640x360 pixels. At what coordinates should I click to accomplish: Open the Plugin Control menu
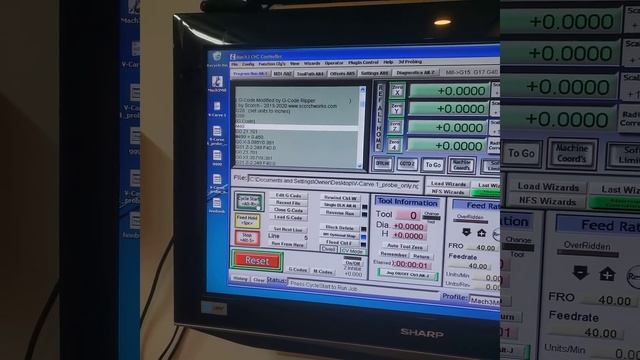(363, 63)
